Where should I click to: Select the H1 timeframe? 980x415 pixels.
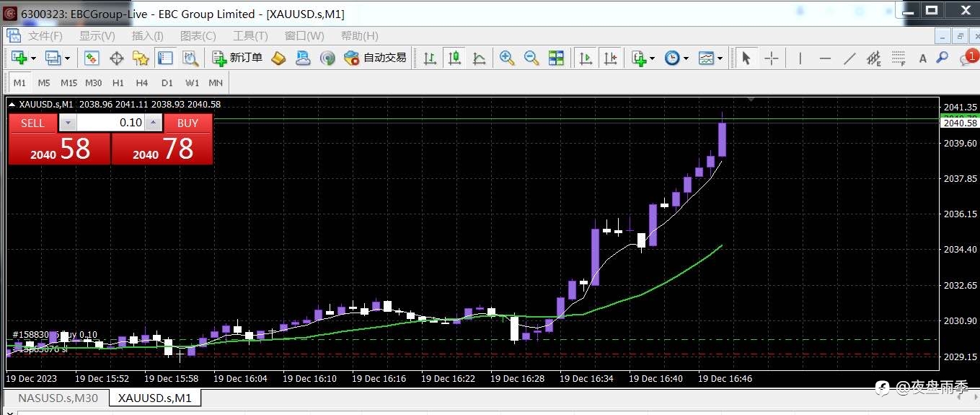coord(118,83)
